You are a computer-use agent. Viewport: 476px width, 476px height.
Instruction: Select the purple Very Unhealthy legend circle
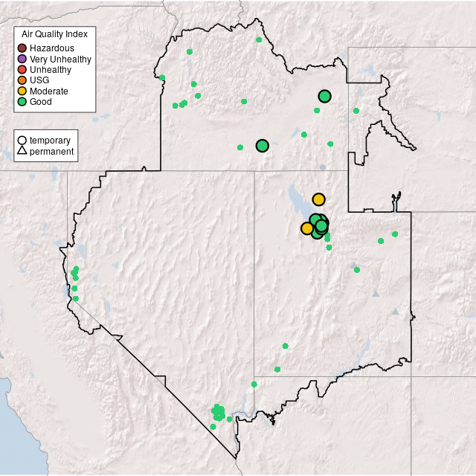pos(22,59)
